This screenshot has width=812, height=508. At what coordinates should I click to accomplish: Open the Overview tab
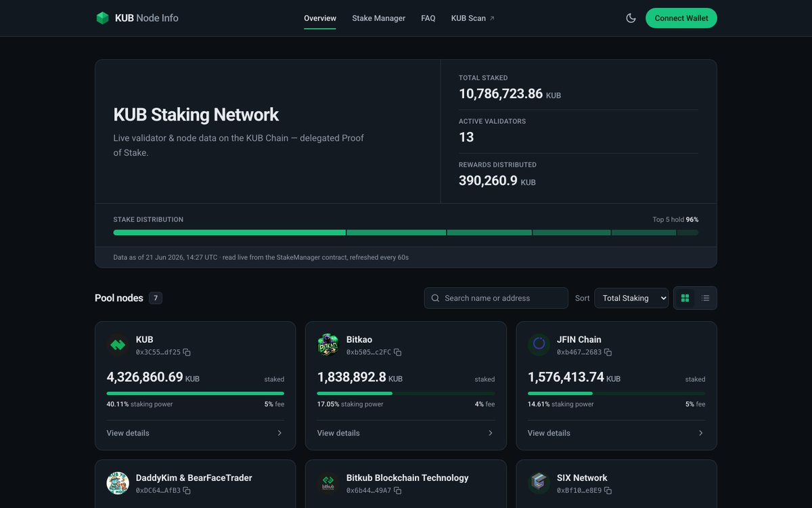(320, 18)
